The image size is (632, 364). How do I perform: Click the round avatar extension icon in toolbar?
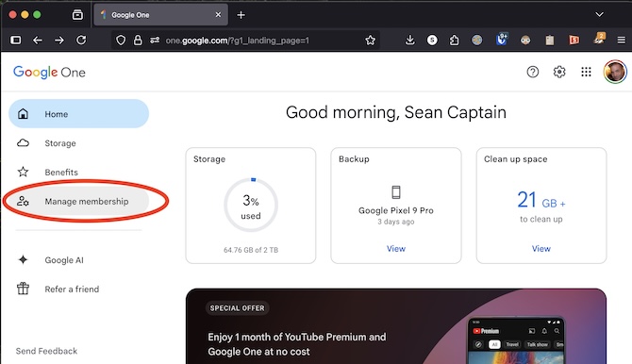pyautogui.click(x=525, y=40)
